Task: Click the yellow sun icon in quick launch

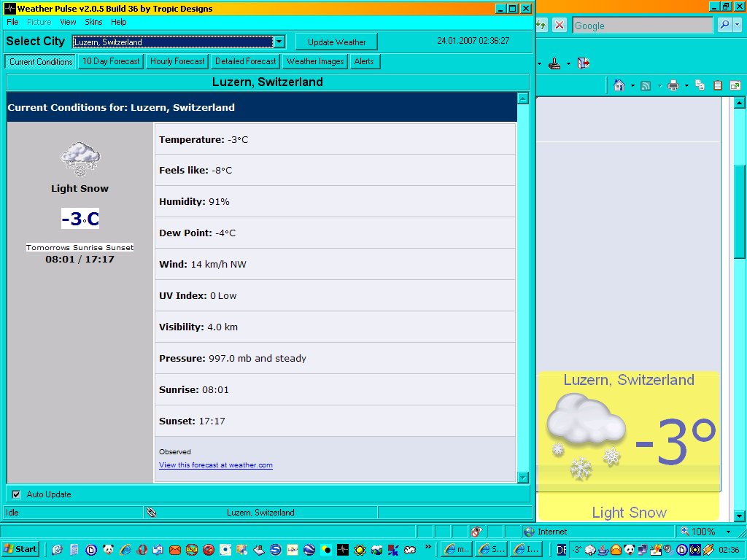Action: click(x=360, y=550)
